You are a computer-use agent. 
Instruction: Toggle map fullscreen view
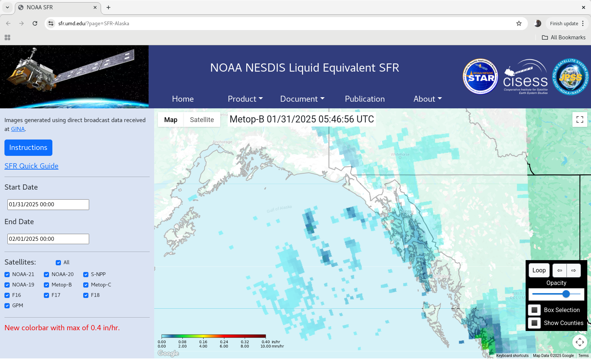(x=580, y=119)
